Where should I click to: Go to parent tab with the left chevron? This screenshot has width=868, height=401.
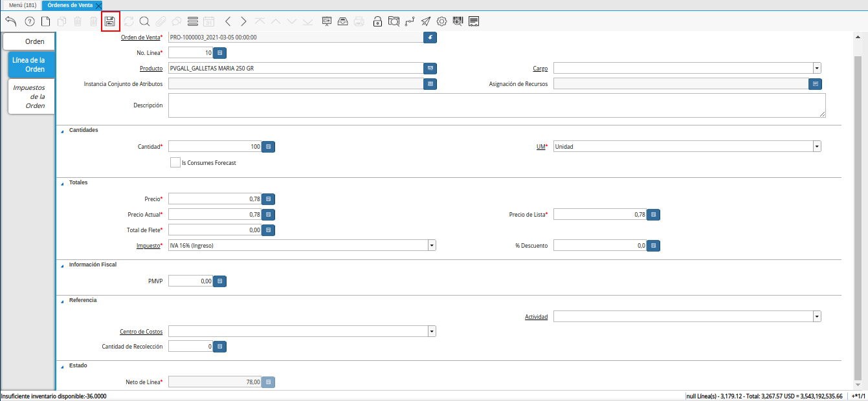click(228, 21)
